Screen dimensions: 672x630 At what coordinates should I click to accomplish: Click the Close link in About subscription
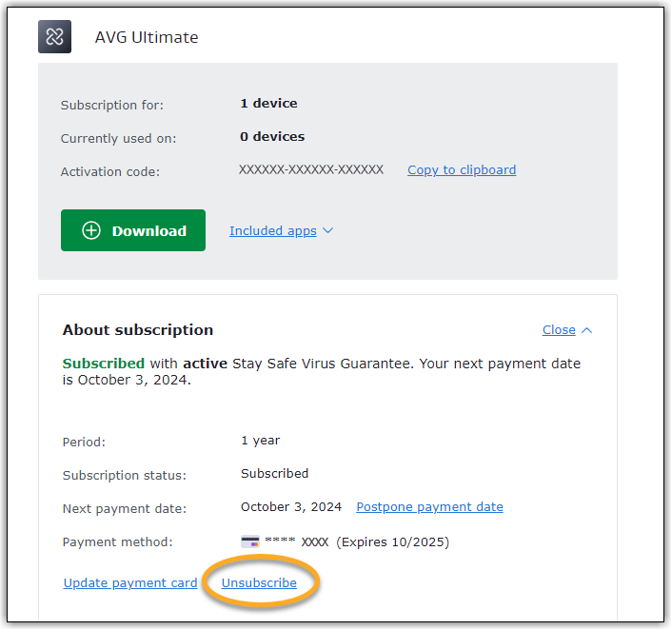pyautogui.click(x=559, y=330)
